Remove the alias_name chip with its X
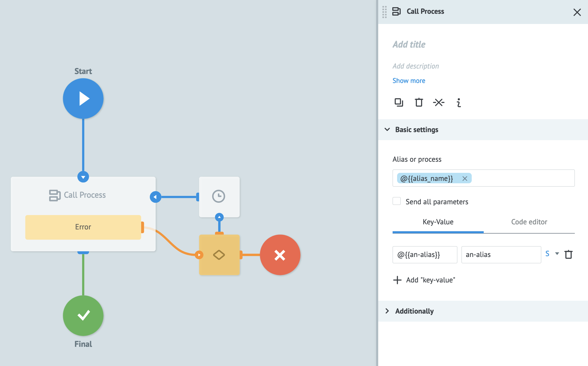 [x=465, y=178]
